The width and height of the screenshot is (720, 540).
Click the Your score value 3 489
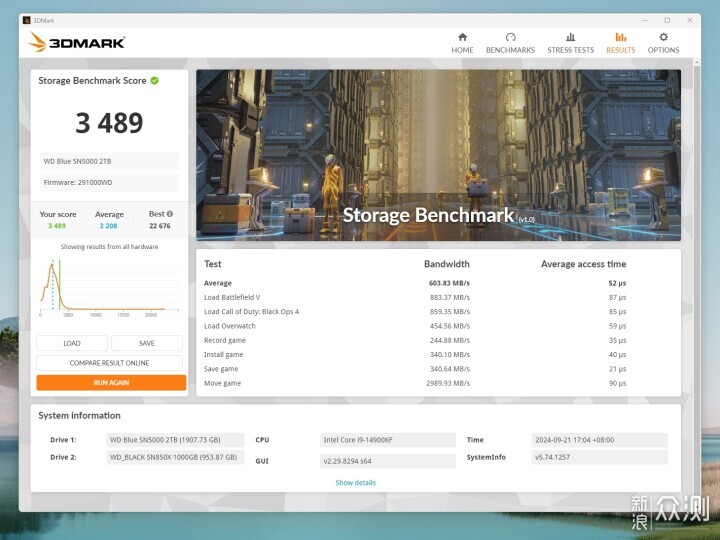57,226
